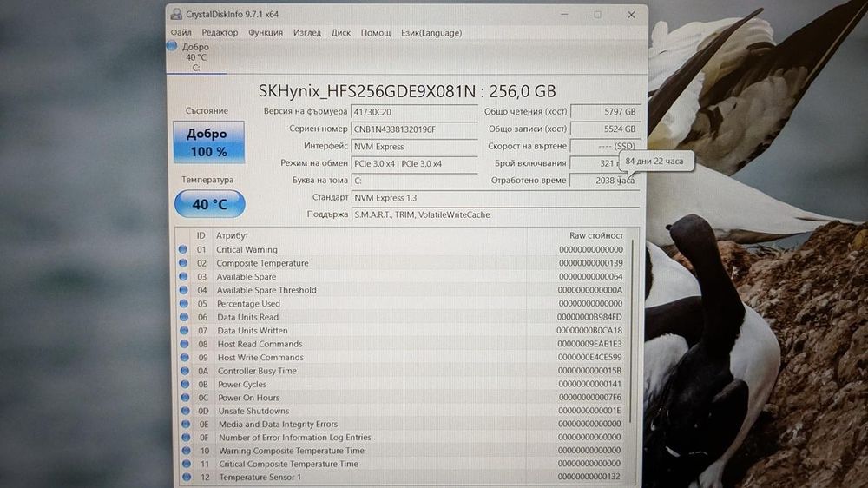Click the status icon for Composite Temperature
This screenshot has height=488, width=868.
pos(183,263)
